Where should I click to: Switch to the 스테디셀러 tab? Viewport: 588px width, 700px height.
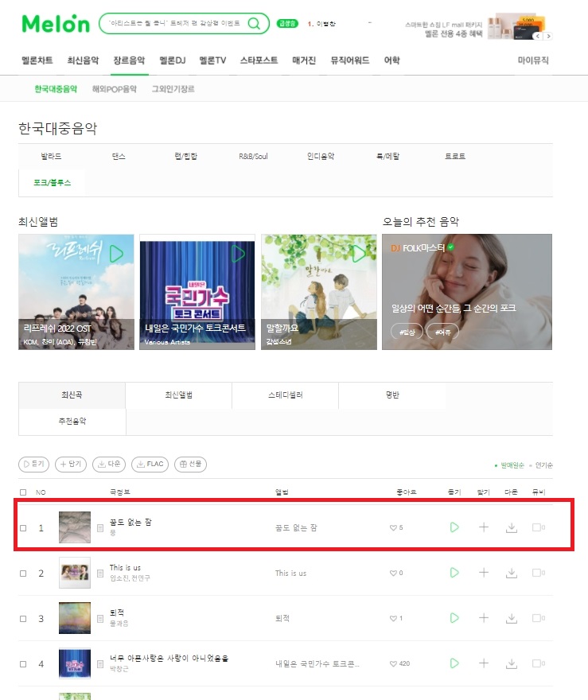(286, 395)
